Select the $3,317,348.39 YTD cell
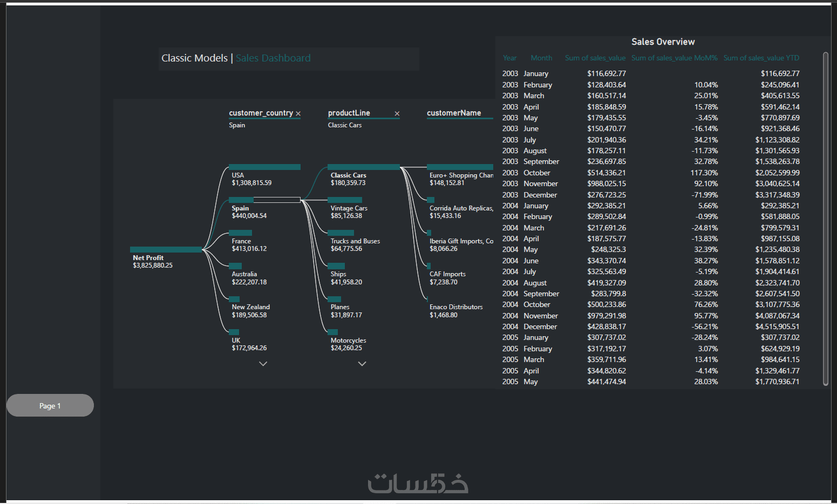837x504 pixels. tap(778, 195)
